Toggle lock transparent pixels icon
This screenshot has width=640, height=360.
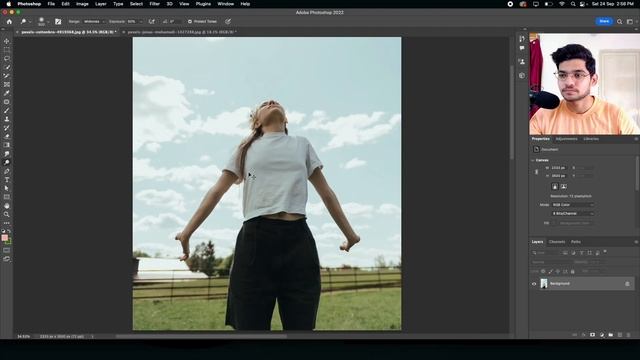pos(543,271)
